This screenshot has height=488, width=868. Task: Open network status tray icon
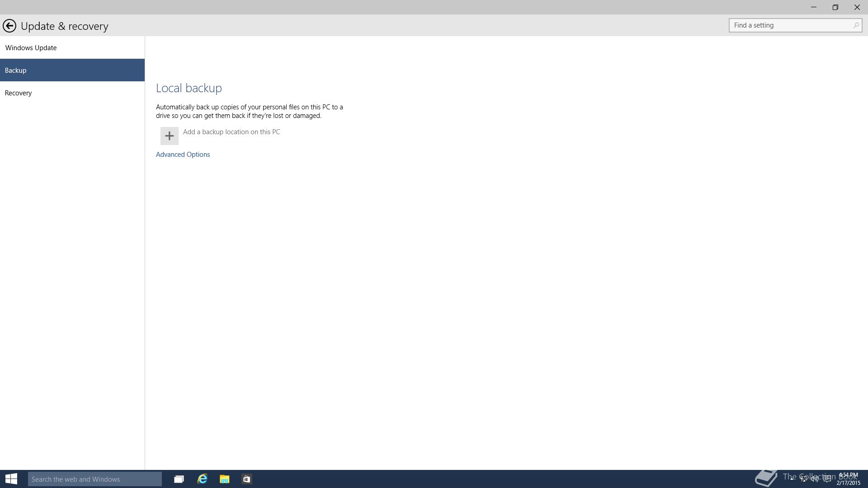[x=804, y=479]
